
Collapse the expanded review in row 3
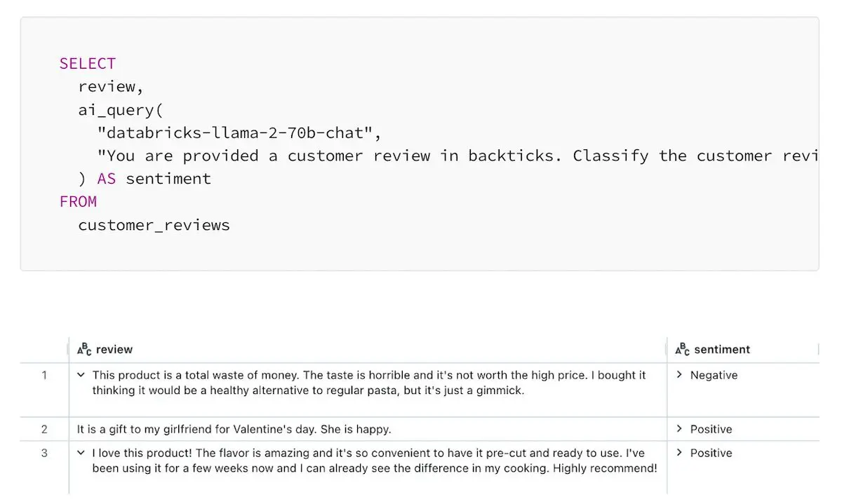(x=83, y=452)
